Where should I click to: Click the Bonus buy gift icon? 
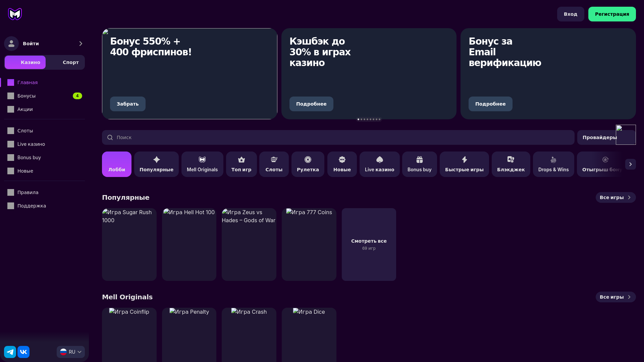[x=420, y=160]
